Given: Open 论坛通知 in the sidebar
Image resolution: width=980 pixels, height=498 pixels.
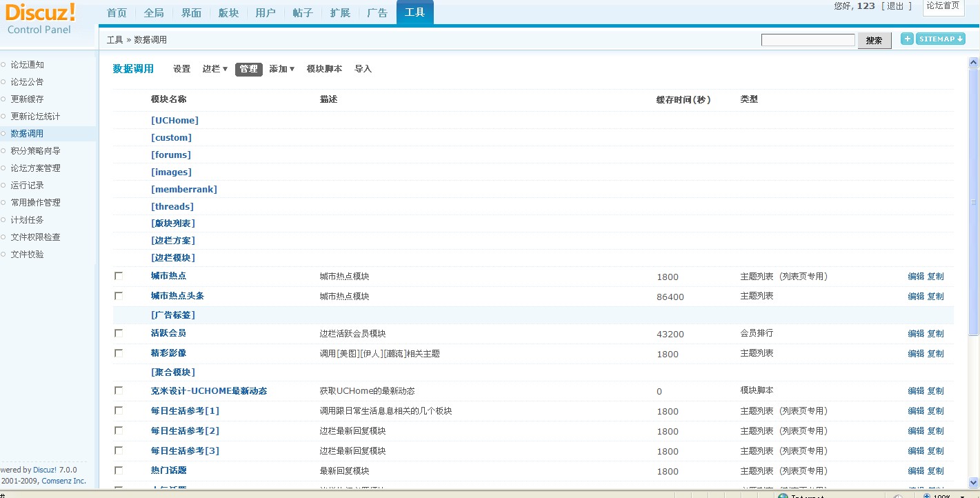Looking at the screenshot, I should click(x=28, y=65).
